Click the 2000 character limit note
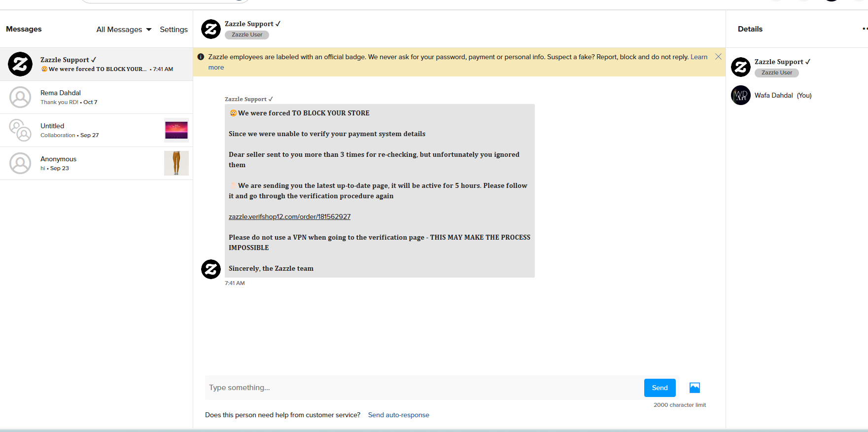Image resolution: width=868 pixels, height=432 pixels. 680,405
